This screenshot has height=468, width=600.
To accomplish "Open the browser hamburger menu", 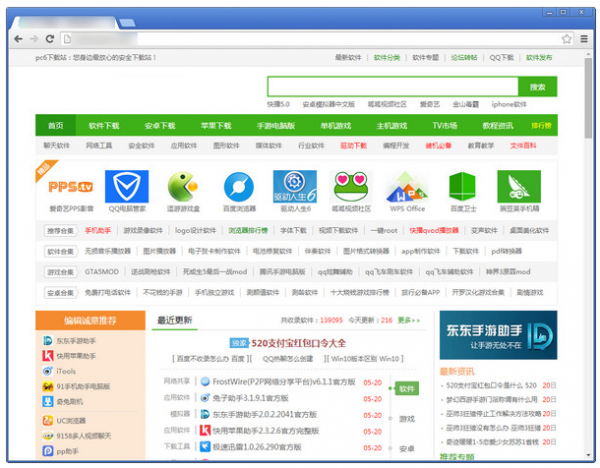I will tap(584, 39).
